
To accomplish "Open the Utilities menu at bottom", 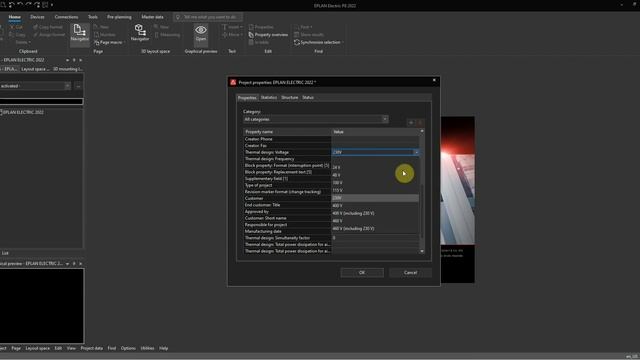I will tap(147, 348).
